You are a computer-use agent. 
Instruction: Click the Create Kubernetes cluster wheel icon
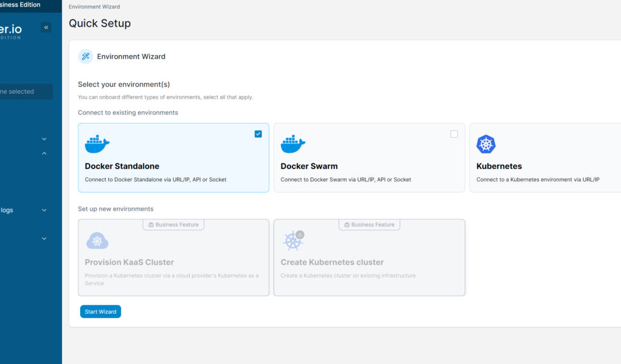[x=294, y=240]
